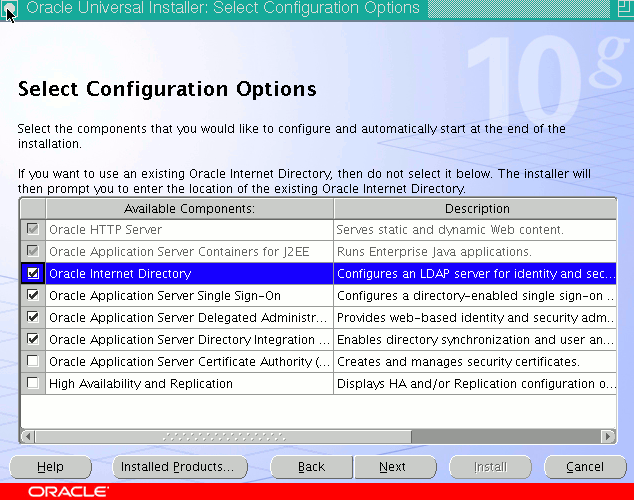Screen dimensions: 634x500
Task: Click the horizontal scrollbar right arrow
Action: (x=608, y=437)
